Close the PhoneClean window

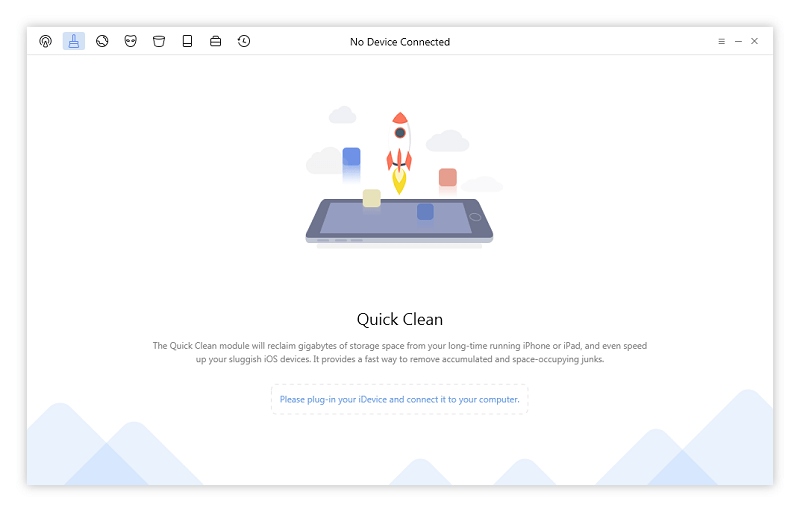(x=755, y=41)
